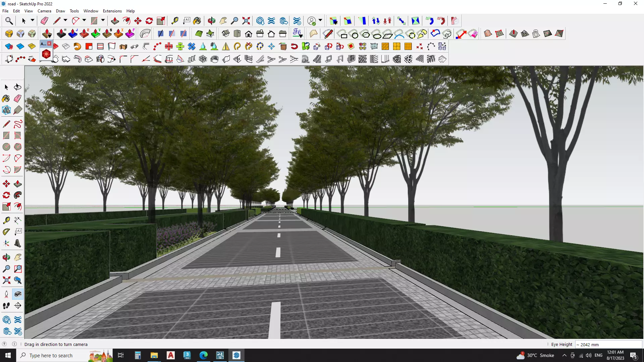Click the status bar info icon
This screenshot has height=362, width=644.
pyautogui.click(x=14, y=344)
